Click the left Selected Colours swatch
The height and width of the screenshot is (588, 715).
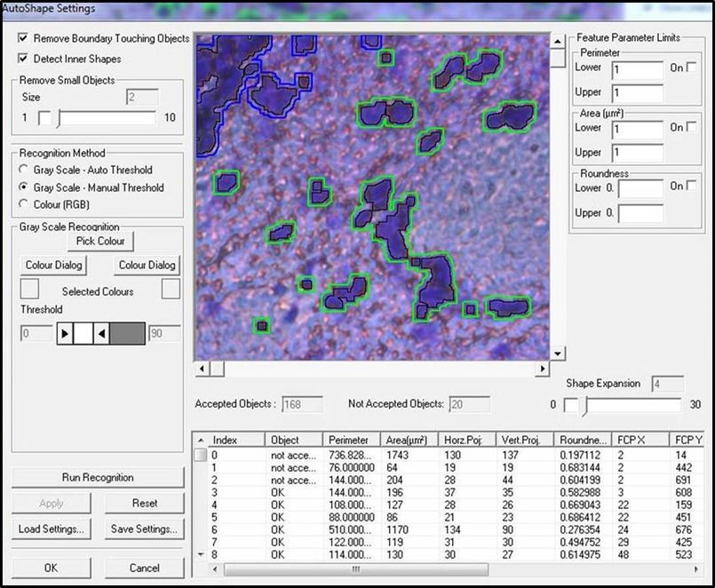point(29,289)
